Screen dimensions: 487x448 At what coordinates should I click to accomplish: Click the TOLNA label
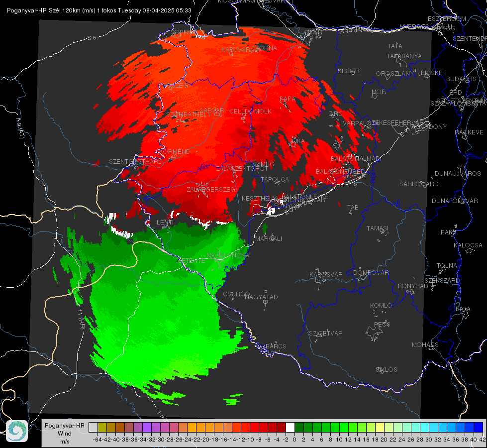[x=447, y=265]
